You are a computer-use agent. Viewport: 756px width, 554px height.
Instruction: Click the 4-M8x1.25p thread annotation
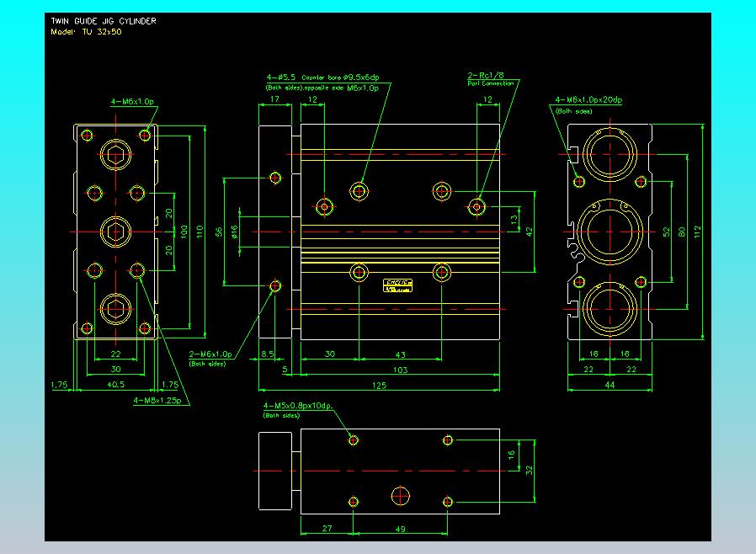point(161,401)
